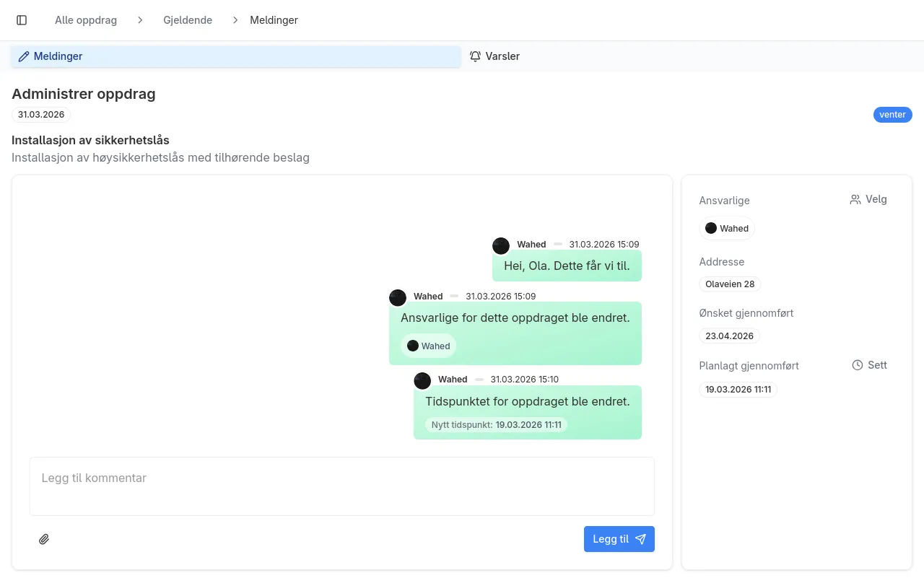Navigate to the Gjeldende breadcrumb
Viewport: 924px width, 578px height.
coord(188,20)
